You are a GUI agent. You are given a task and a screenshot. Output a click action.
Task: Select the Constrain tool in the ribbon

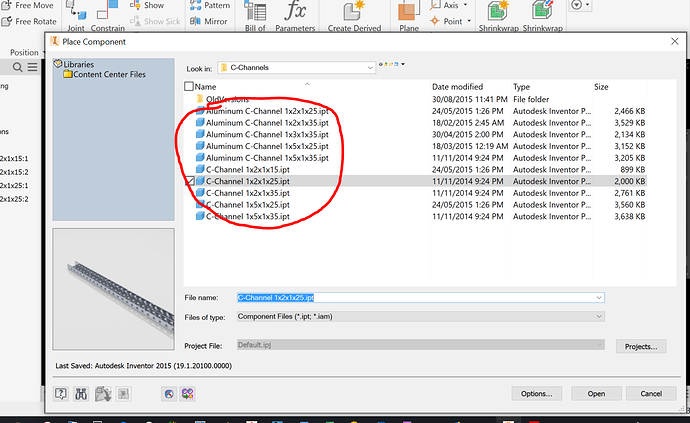(108, 16)
